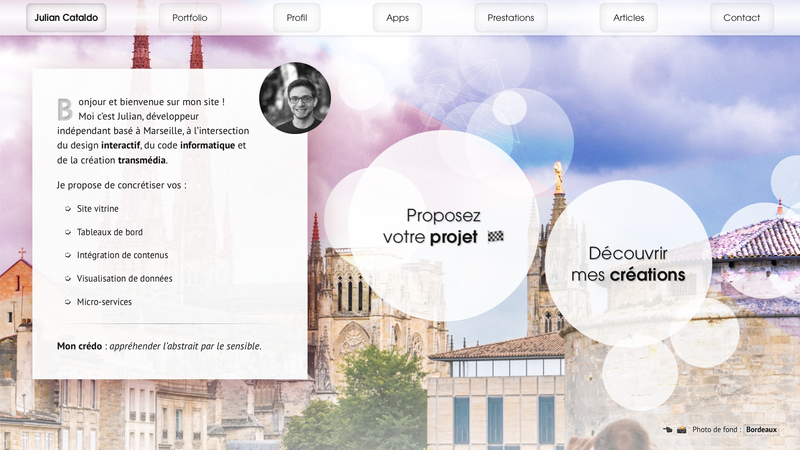Open the Portfolio menu item
This screenshot has height=450, width=800.
tap(190, 17)
